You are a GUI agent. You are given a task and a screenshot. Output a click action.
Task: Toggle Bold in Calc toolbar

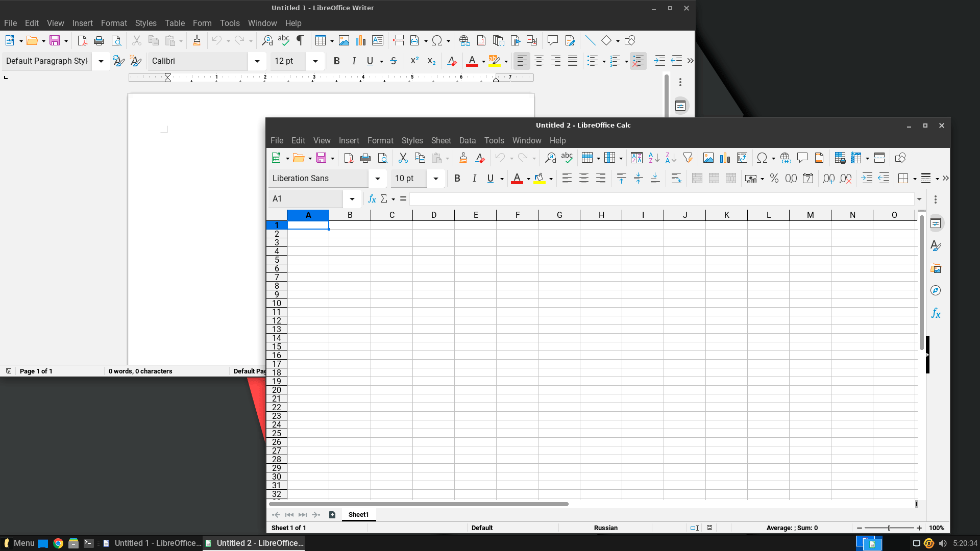(x=457, y=178)
